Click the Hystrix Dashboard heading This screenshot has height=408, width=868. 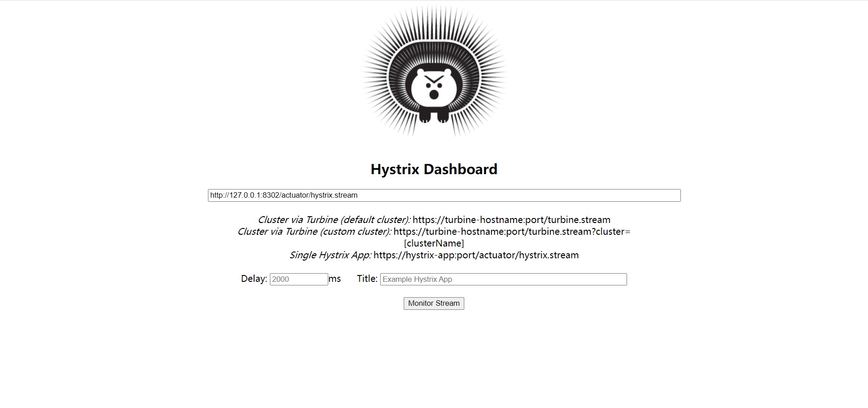point(434,169)
